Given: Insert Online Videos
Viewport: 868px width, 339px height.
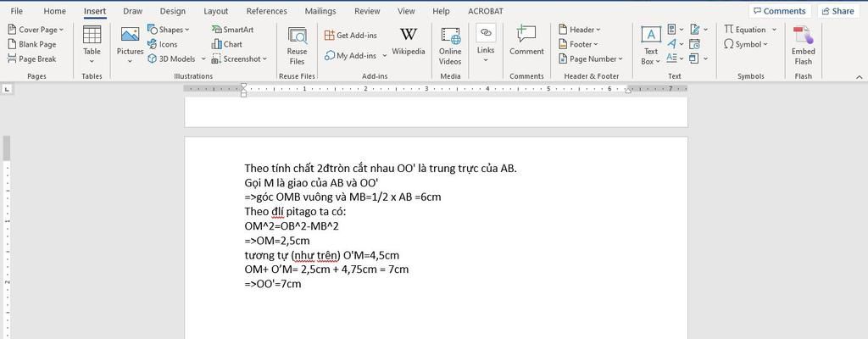Looking at the screenshot, I should [x=450, y=47].
